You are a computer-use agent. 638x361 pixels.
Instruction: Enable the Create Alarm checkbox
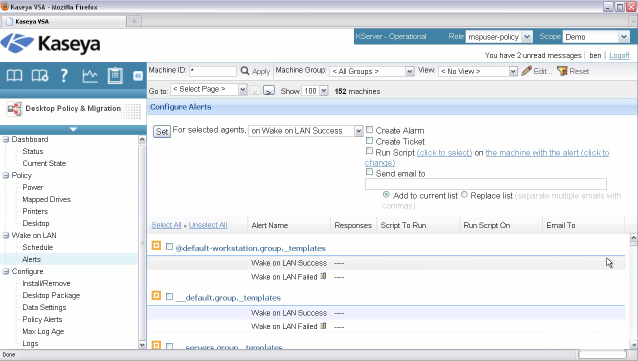point(369,129)
